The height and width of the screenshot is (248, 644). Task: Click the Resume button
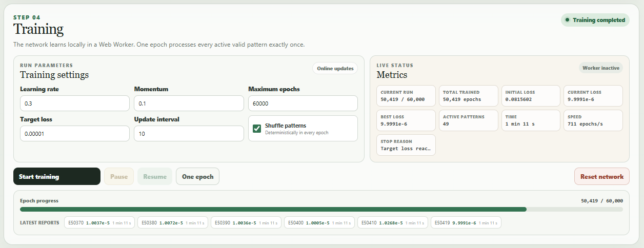[x=155, y=176]
